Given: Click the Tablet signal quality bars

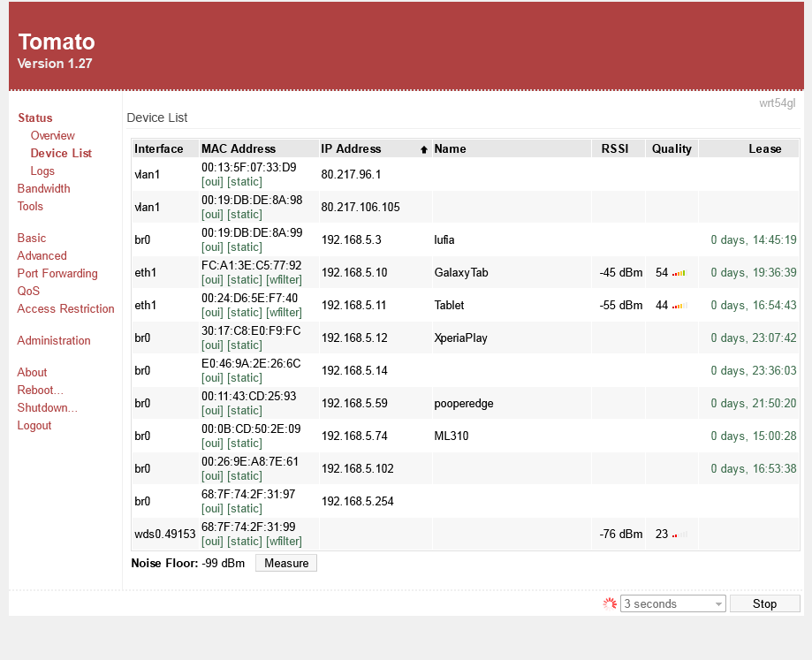Looking at the screenshot, I should coord(679,306).
